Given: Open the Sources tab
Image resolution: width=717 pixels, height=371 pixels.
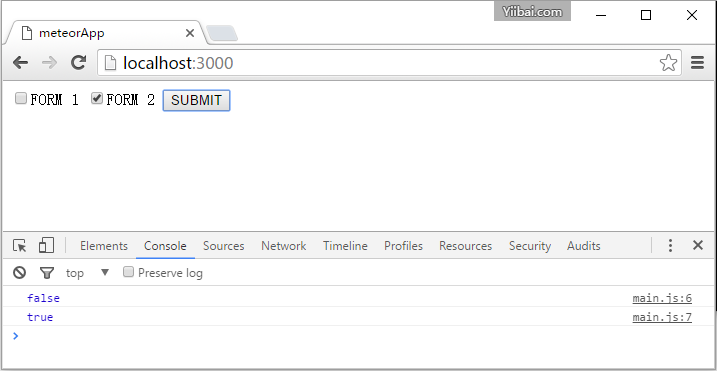Looking at the screenshot, I should pyautogui.click(x=224, y=246).
